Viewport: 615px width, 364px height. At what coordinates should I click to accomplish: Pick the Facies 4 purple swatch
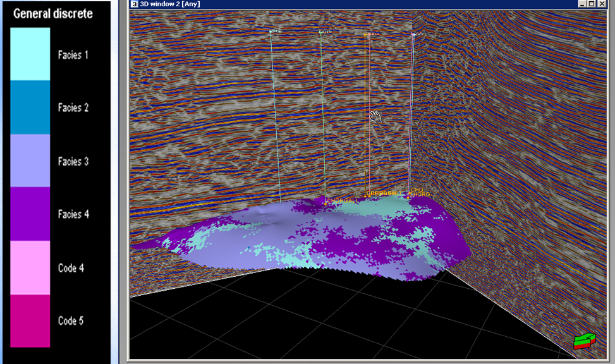(30, 214)
